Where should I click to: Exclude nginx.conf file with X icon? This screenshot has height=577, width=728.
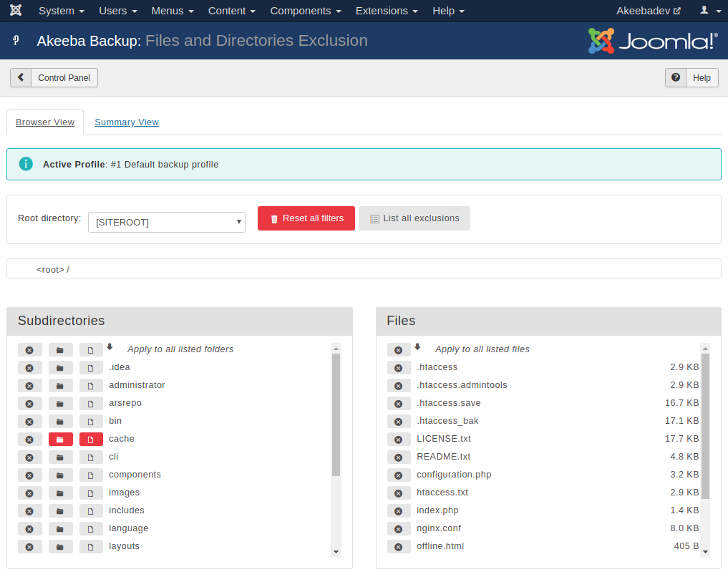click(399, 529)
